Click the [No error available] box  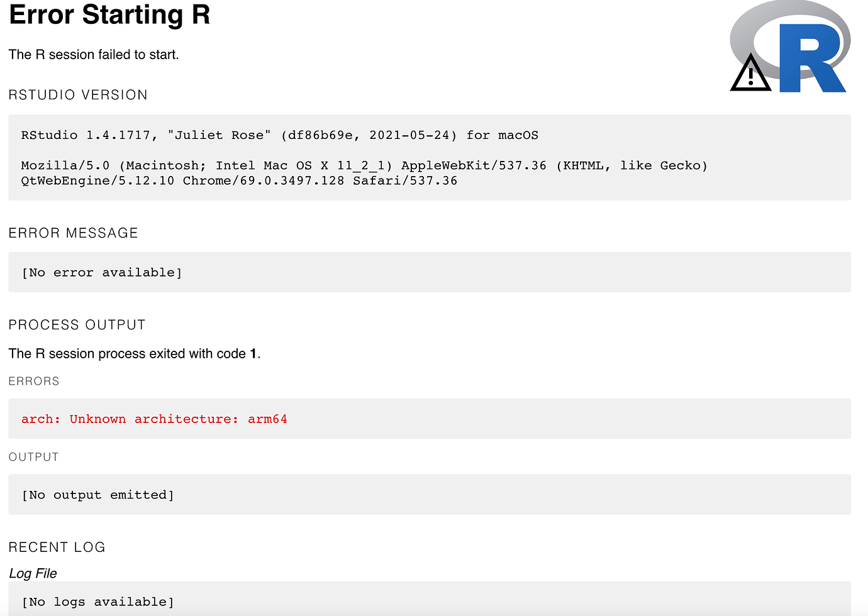[x=430, y=272]
